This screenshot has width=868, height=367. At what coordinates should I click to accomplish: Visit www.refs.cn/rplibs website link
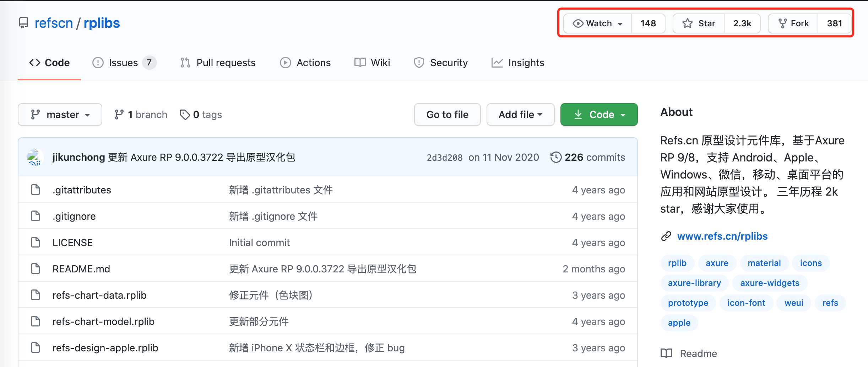[x=722, y=236]
